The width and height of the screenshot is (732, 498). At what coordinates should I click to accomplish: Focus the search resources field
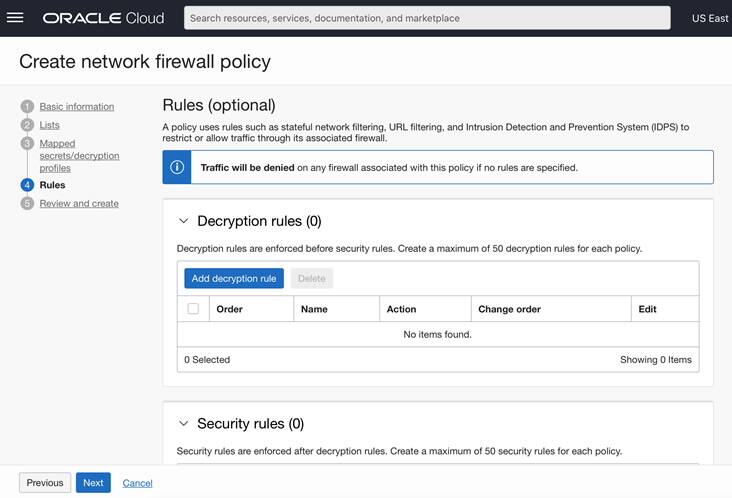point(427,18)
